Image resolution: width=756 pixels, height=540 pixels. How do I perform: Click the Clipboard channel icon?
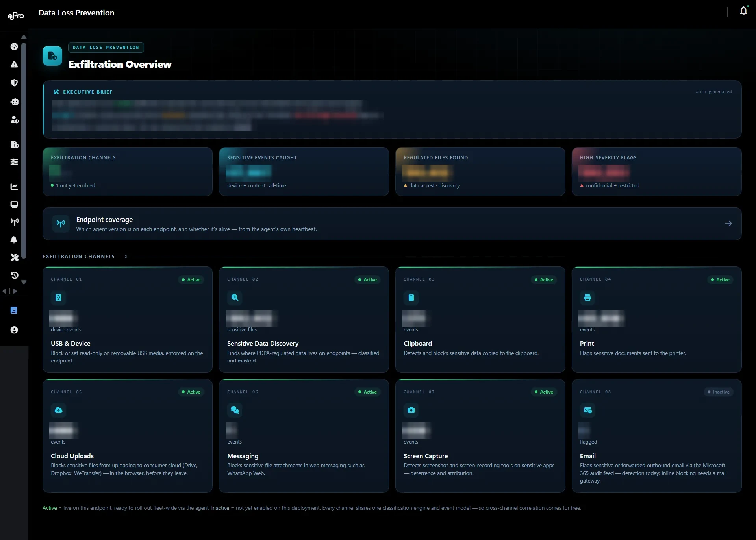point(411,298)
